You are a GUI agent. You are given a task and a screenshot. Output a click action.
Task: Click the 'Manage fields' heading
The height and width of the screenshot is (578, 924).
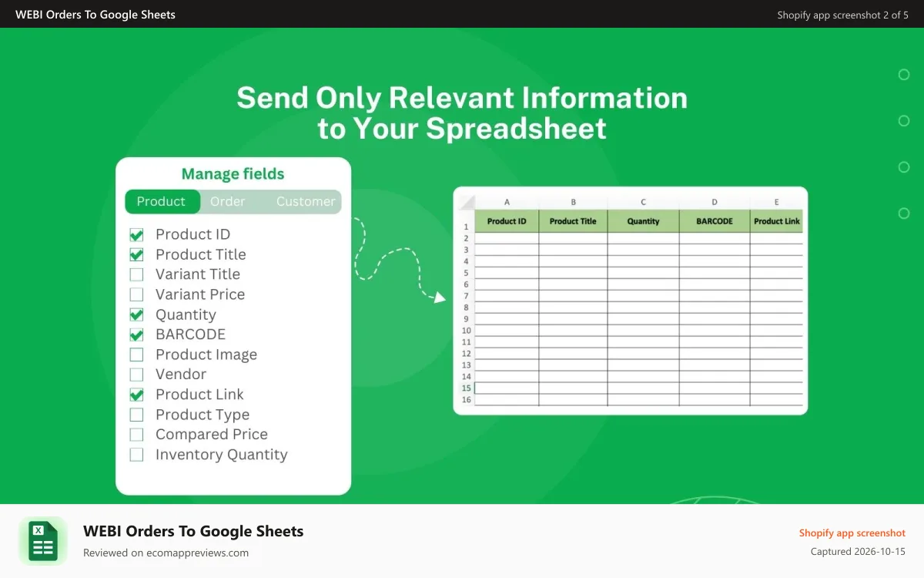click(233, 174)
